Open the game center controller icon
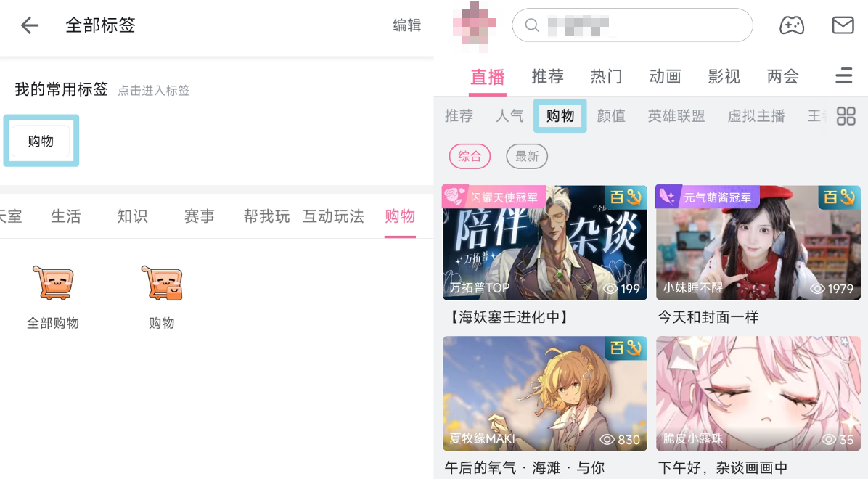The width and height of the screenshot is (868, 479). pyautogui.click(x=792, y=25)
